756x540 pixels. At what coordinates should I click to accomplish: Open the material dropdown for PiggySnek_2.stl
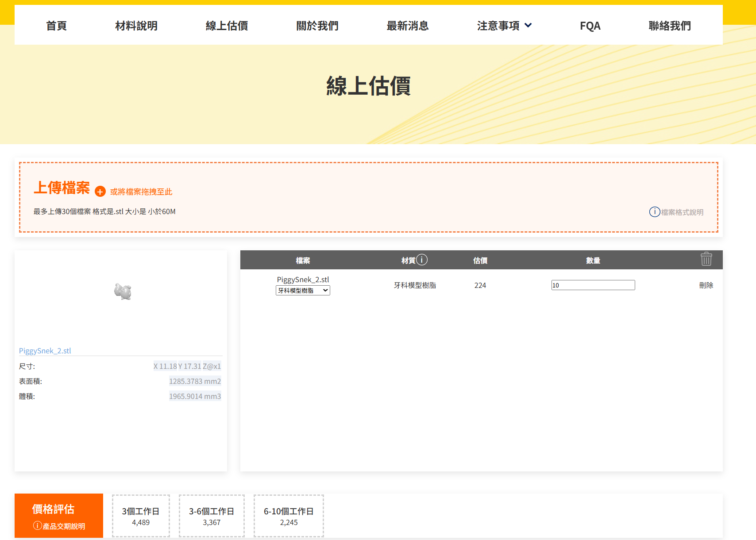[x=303, y=291]
